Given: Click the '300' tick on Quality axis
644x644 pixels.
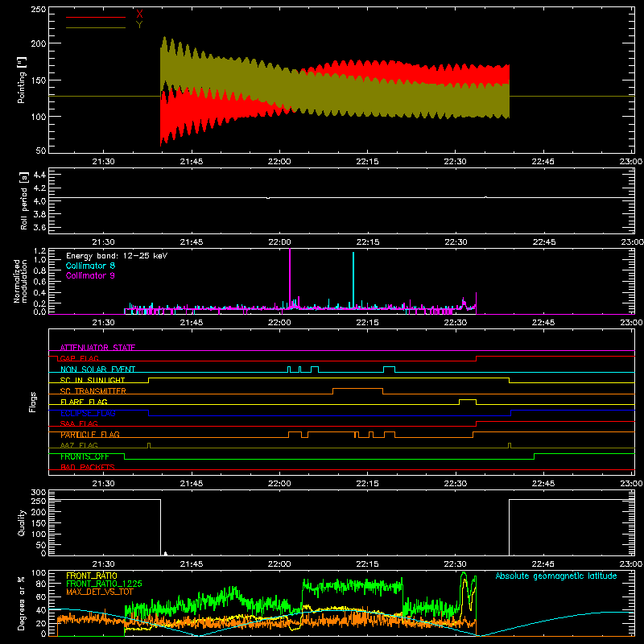Looking at the screenshot, I should pyautogui.click(x=38, y=493).
